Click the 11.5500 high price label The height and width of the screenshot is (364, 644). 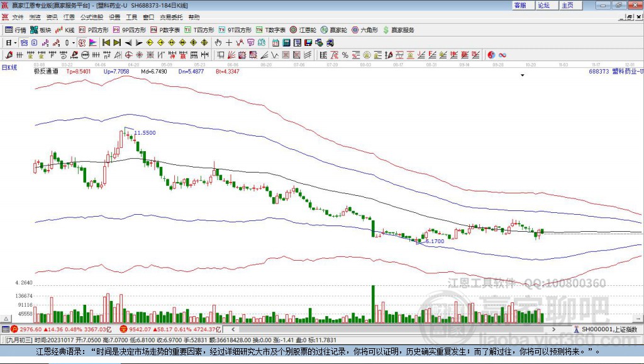tap(145, 133)
